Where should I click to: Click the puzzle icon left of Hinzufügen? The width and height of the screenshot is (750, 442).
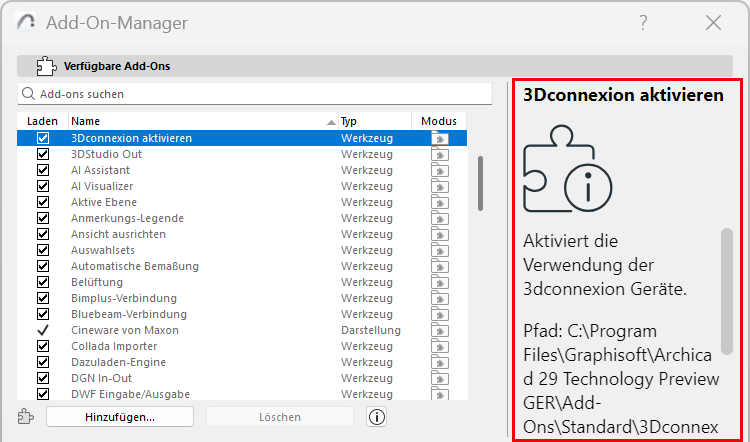pyautogui.click(x=26, y=417)
